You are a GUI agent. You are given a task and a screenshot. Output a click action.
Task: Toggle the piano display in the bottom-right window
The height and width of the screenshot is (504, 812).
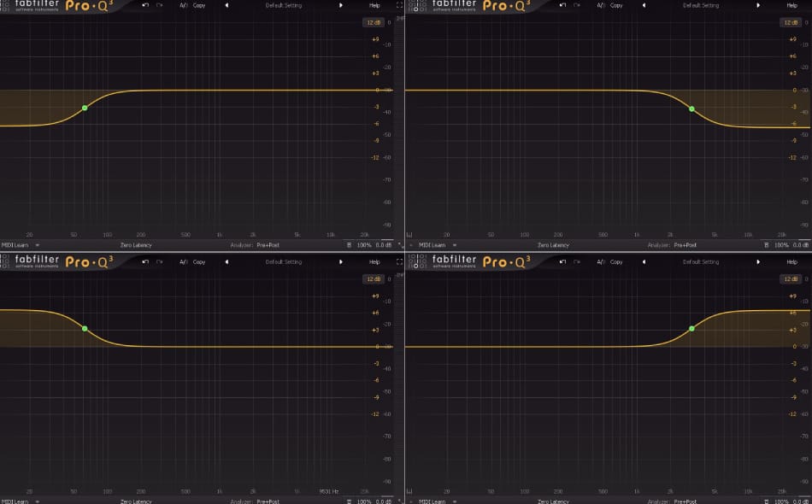coord(409,491)
